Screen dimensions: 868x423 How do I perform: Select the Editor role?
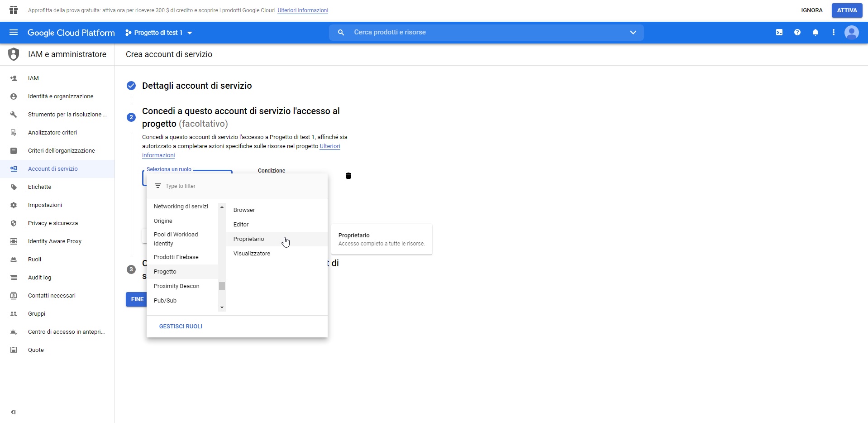point(277,225)
